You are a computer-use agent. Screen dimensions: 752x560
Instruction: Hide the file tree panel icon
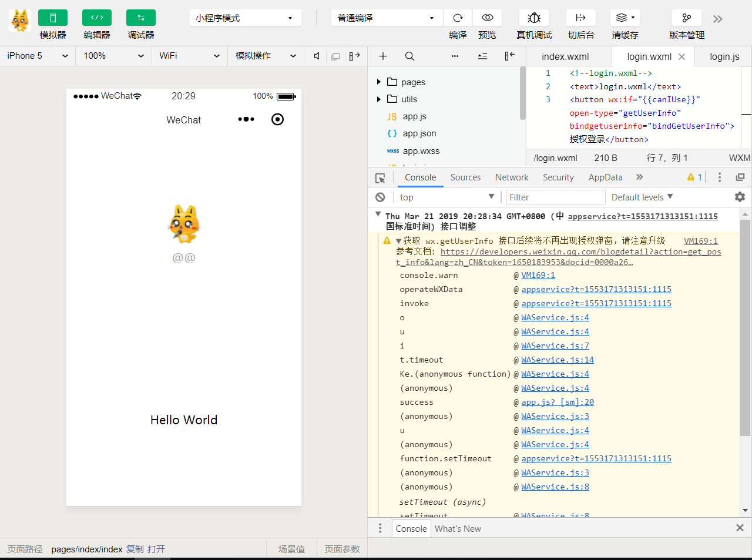pos(510,56)
